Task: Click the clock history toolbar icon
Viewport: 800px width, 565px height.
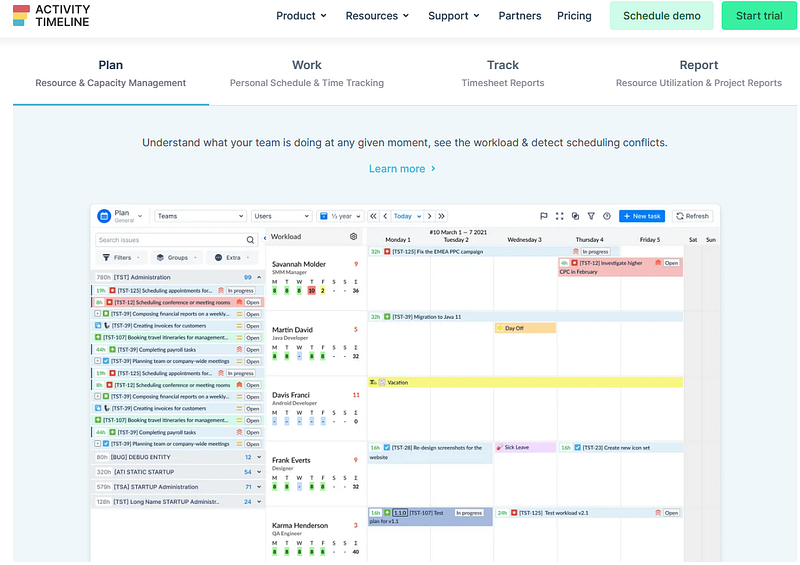Action: [607, 216]
